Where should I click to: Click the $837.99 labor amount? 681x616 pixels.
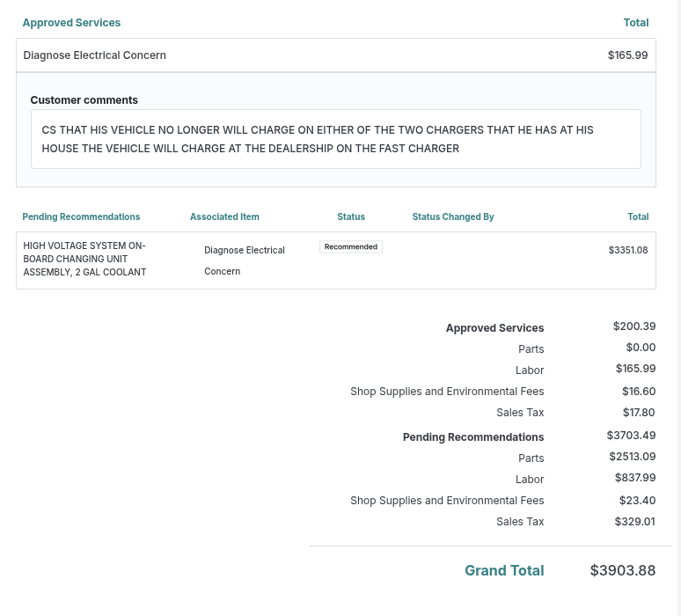(634, 478)
